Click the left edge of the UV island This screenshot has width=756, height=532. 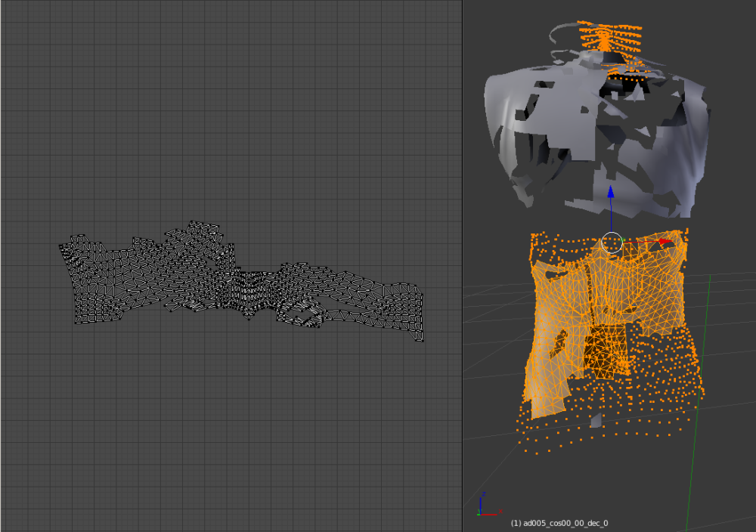click(x=64, y=249)
